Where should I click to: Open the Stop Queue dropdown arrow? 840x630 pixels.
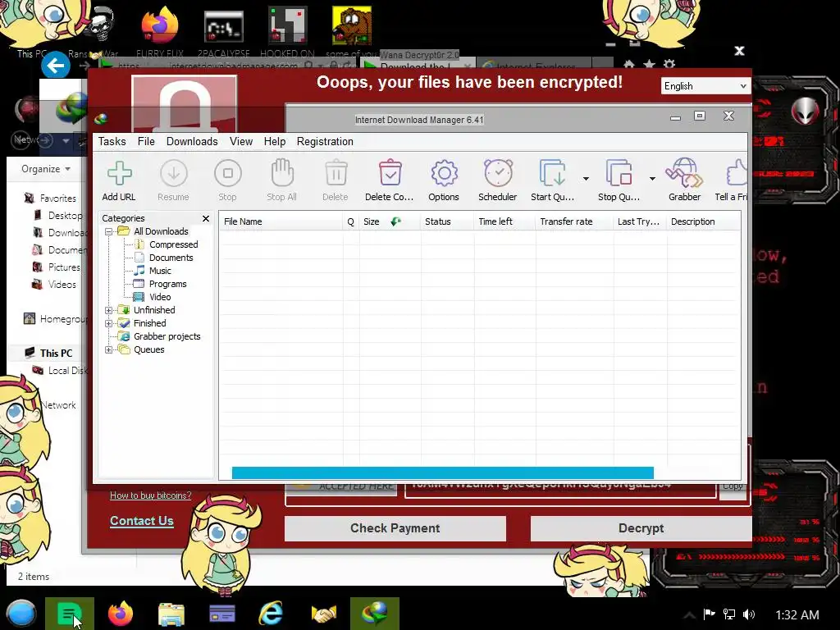[652, 178]
